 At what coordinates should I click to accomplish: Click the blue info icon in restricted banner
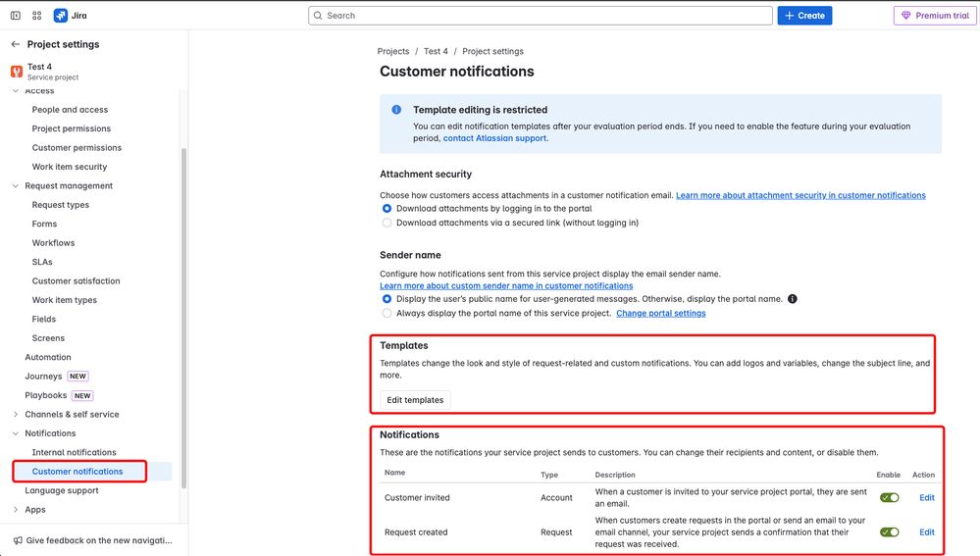396,109
